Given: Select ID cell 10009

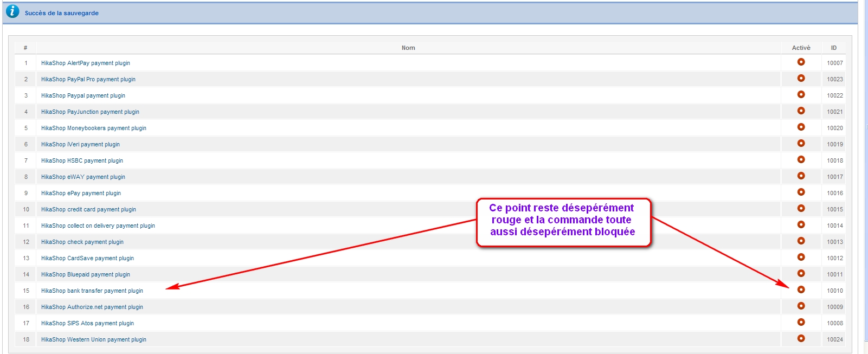Looking at the screenshot, I should [835, 307].
